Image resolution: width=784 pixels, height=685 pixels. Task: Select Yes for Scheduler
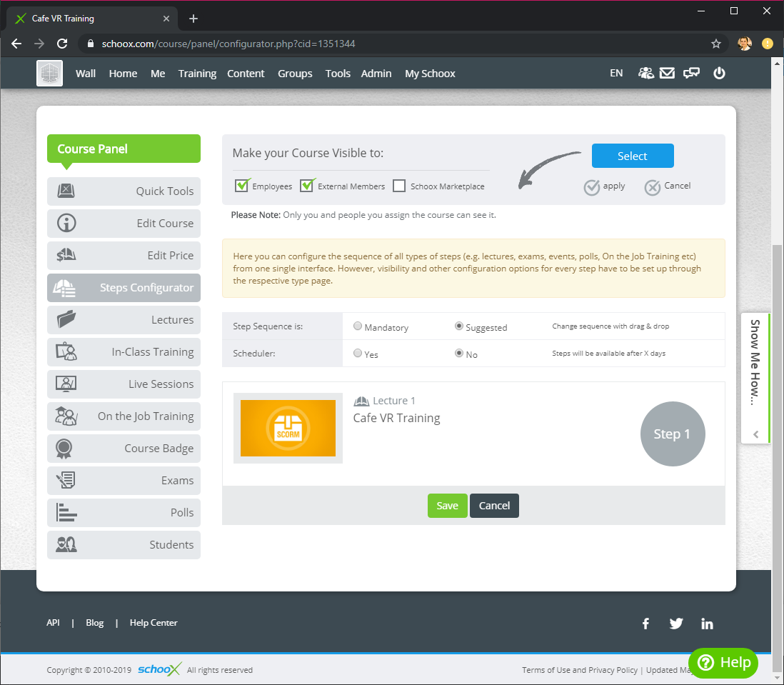[x=358, y=353]
